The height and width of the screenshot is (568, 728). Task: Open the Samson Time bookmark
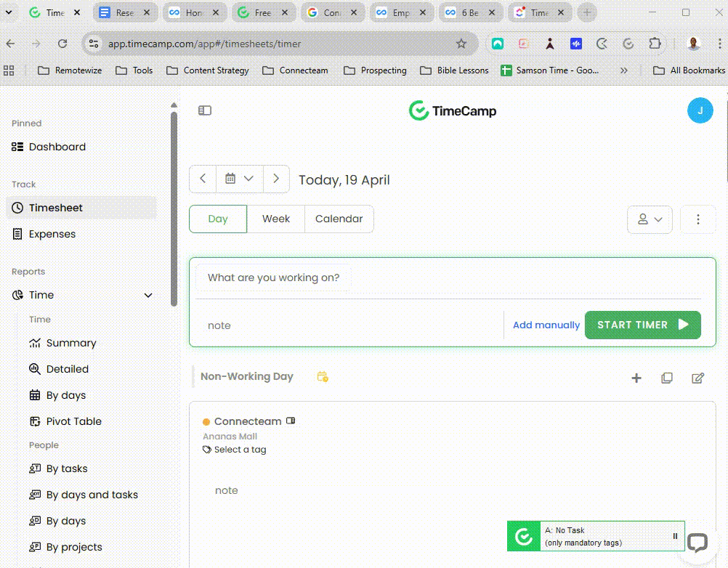(x=550, y=70)
